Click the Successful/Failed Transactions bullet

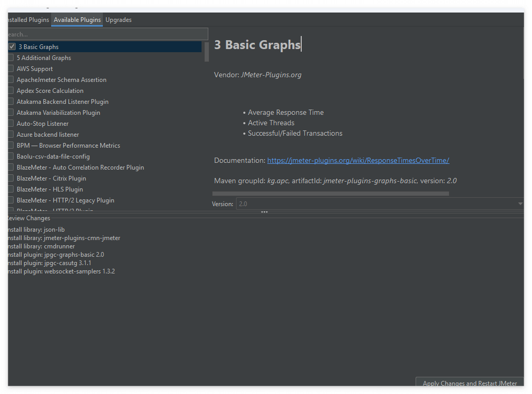295,133
